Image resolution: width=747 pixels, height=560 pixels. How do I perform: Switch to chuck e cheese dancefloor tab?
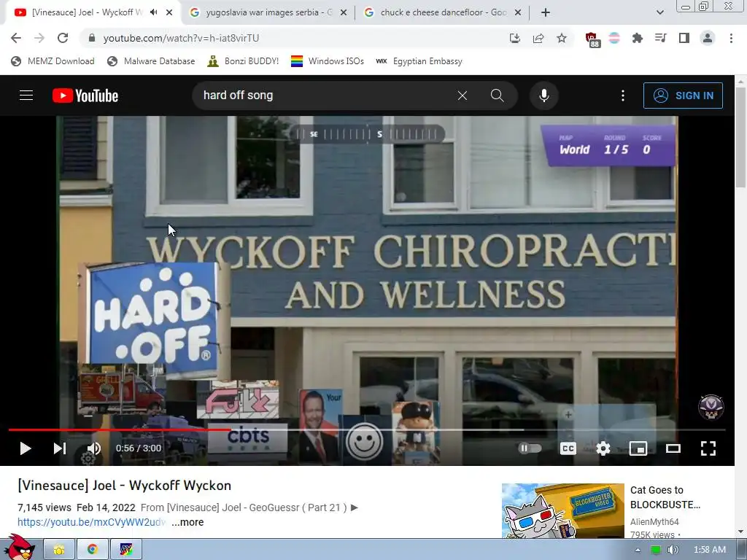click(x=443, y=12)
